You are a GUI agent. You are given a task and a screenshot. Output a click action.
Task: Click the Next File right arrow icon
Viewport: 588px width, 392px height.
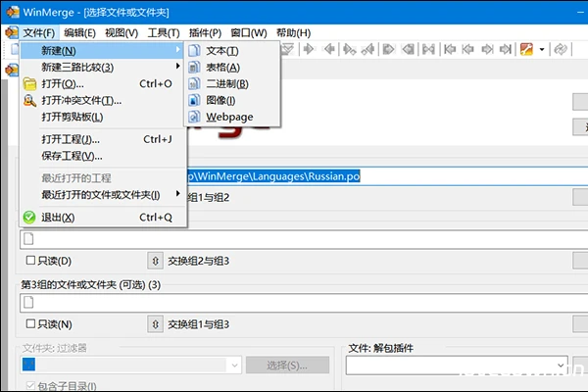pos(487,49)
